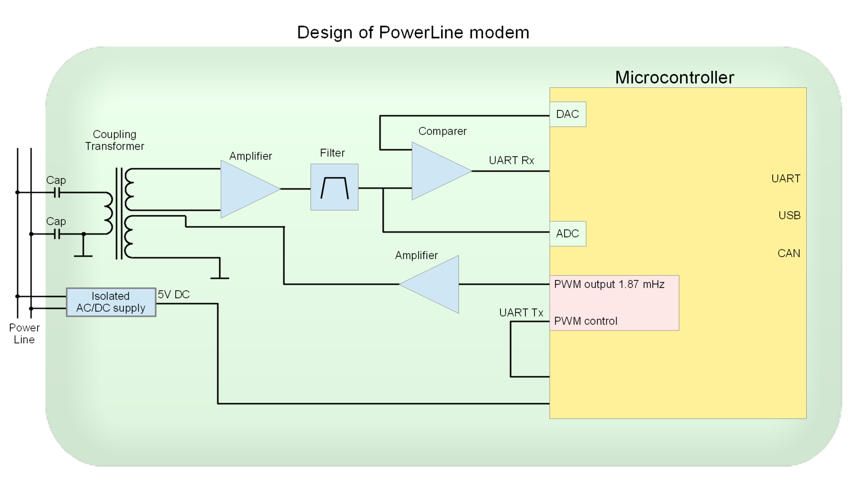Select the band-pass Filter symbol box
The height and width of the screenshot is (496, 868).
point(335,187)
